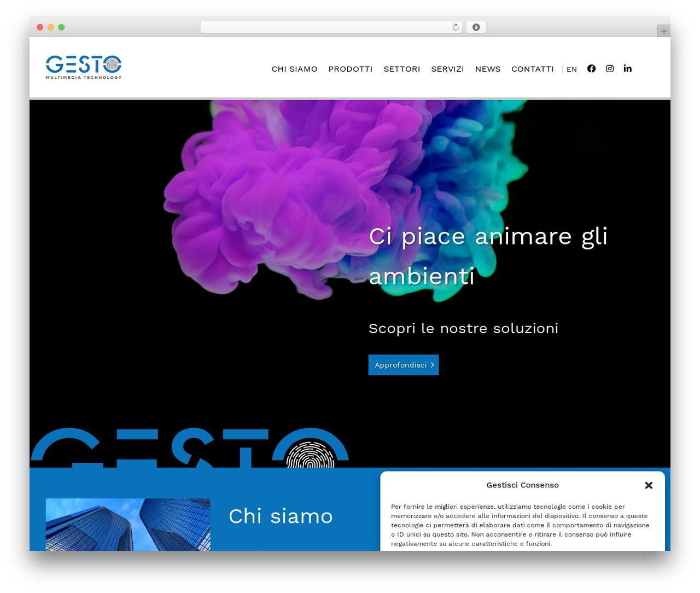The height and width of the screenshot is (593, 700).
Task: Open the Prodotti menu item
Action: tap(351, 69)
